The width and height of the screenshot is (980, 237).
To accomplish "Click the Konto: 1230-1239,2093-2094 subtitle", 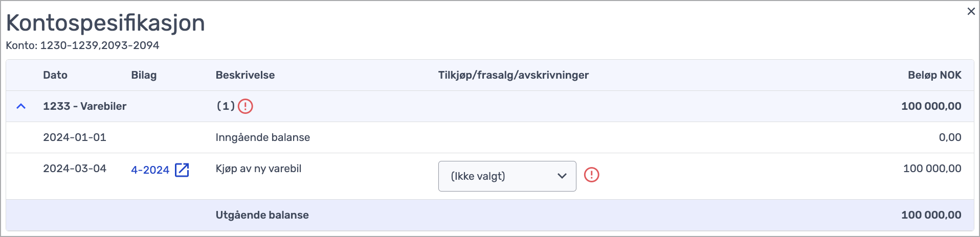I will [x=82, y=45].
